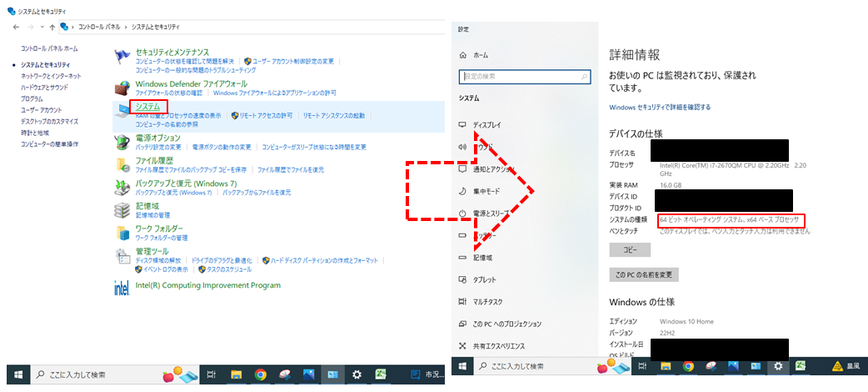The height and width of the screenshot is (392, 868).
Task: Select 時計と地域 in left navigation
Action: click(34, 133)
